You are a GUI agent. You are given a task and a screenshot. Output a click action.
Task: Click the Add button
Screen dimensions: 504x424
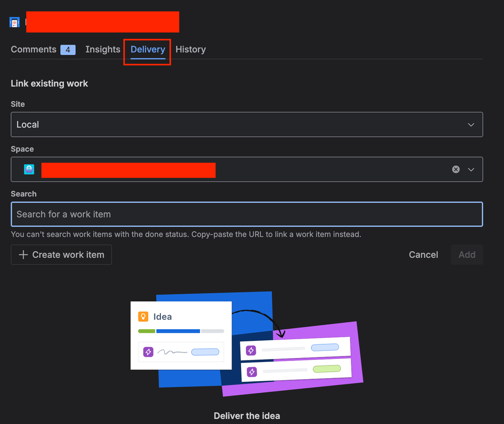pyautogui.click(x=466, y=255)
